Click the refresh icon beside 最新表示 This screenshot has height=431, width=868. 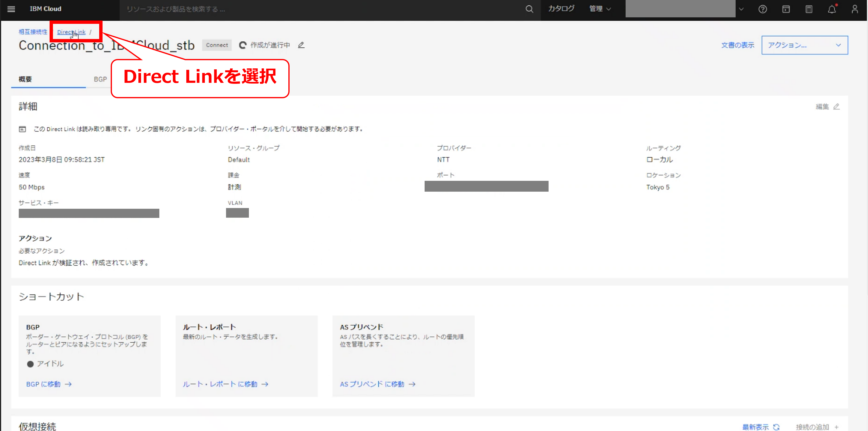coord(776,427)
